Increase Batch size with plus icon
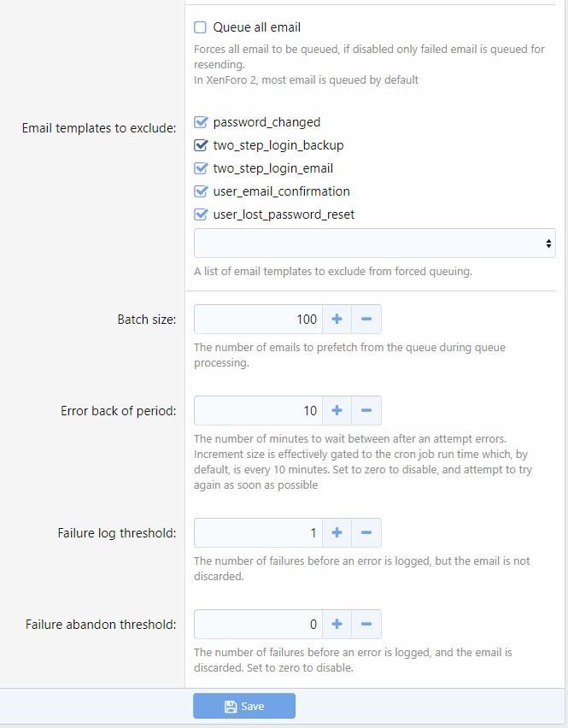The image size is (568, 728). click(337, 320)
